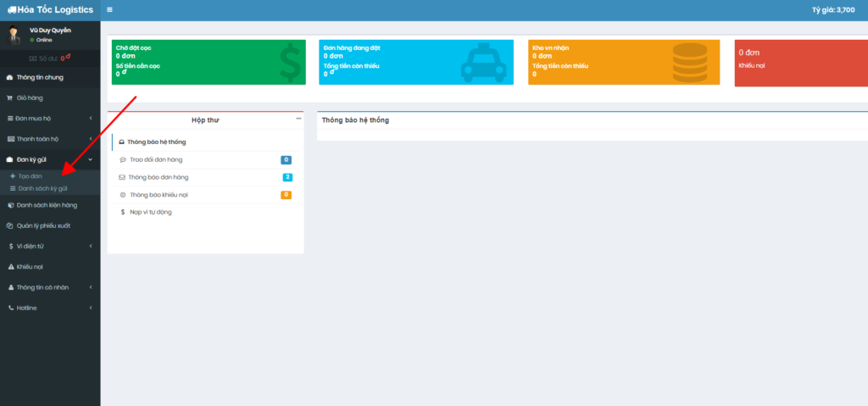Toggle sidebar with the hamburger icon
This screenshot has width=868, height=406.
point(109,10)
